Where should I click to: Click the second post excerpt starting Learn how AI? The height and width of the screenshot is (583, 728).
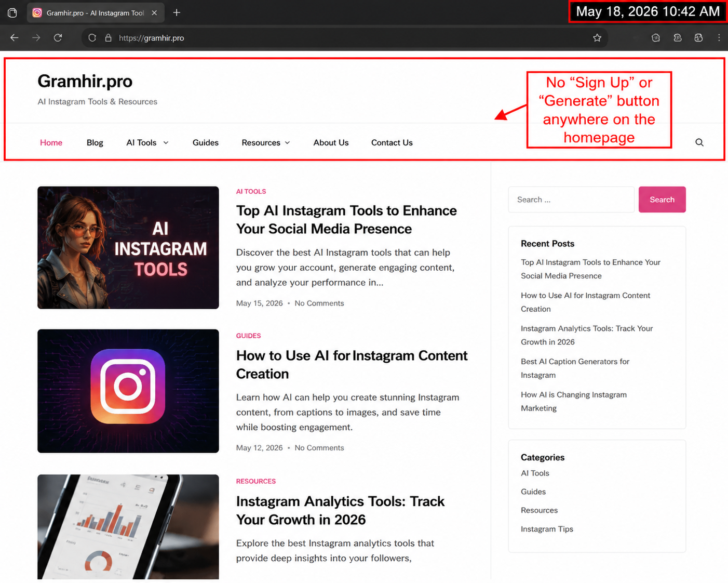tap(347, 412)
